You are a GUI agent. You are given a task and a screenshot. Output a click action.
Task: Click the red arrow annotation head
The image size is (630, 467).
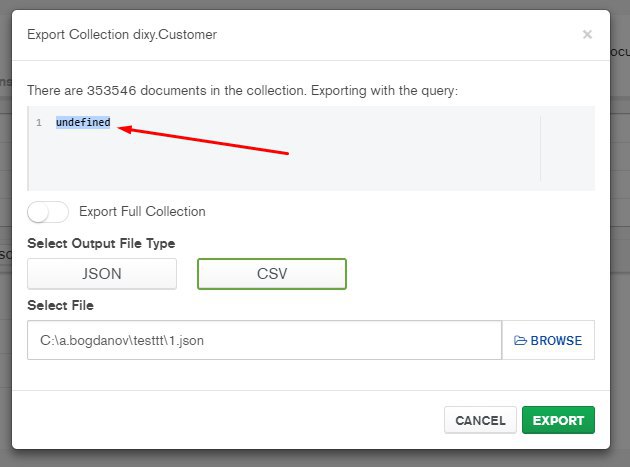pos(122,128)
